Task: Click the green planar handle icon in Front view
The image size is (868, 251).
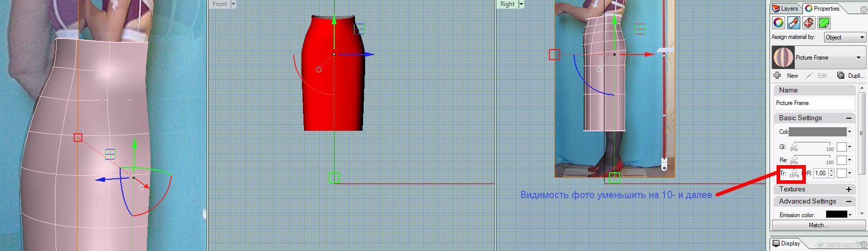Action: click(359, 29)
